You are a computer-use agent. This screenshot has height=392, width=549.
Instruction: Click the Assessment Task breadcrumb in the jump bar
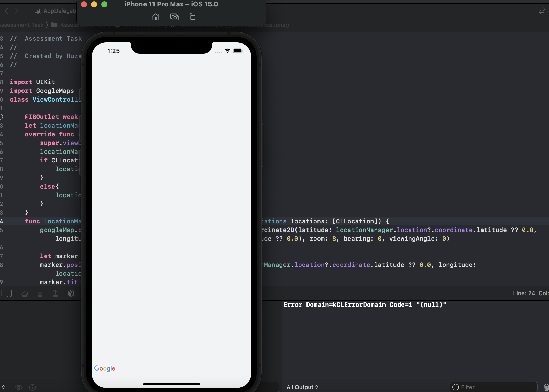coord(22,25)
